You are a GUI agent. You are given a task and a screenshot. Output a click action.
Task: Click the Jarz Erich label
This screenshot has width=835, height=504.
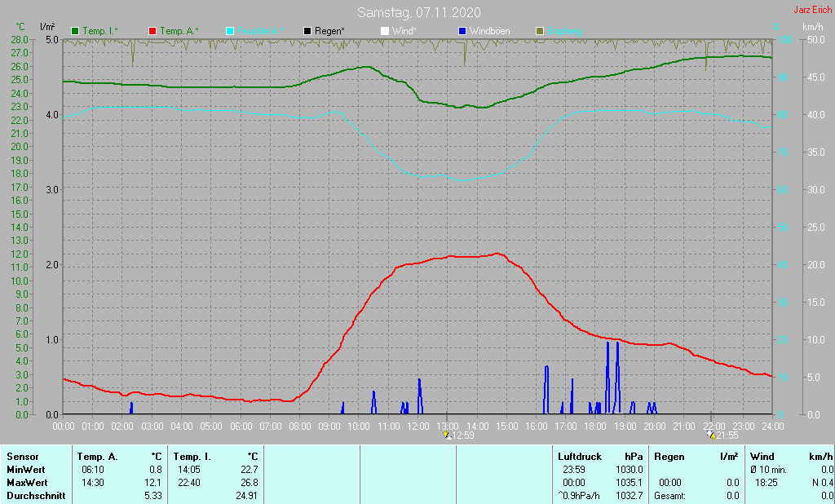813,11
